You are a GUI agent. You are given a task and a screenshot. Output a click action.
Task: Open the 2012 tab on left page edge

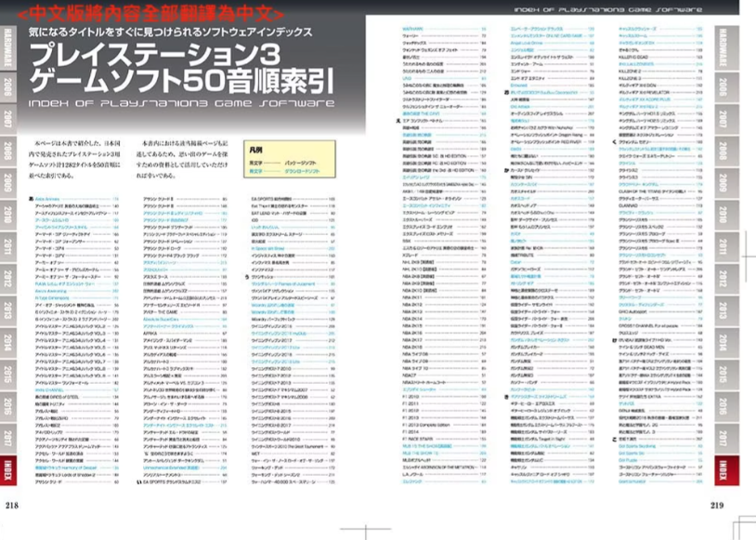(x=8, y=279)
